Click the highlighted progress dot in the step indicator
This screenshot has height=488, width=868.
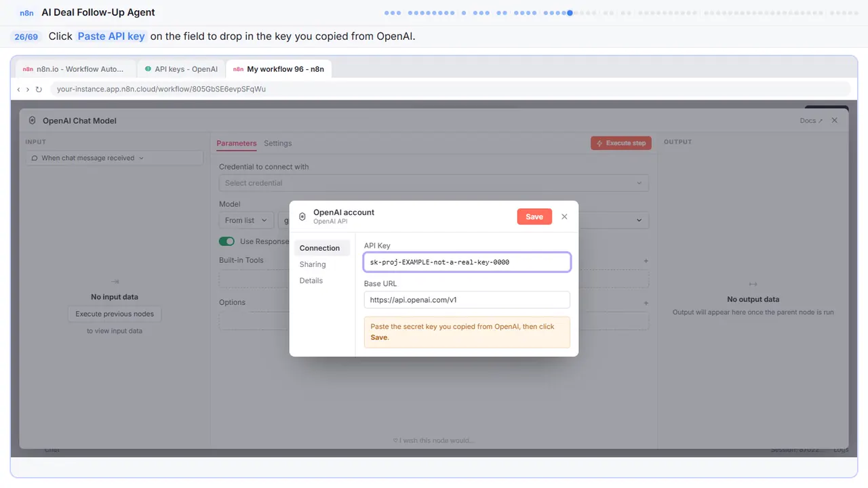(570, 13)
